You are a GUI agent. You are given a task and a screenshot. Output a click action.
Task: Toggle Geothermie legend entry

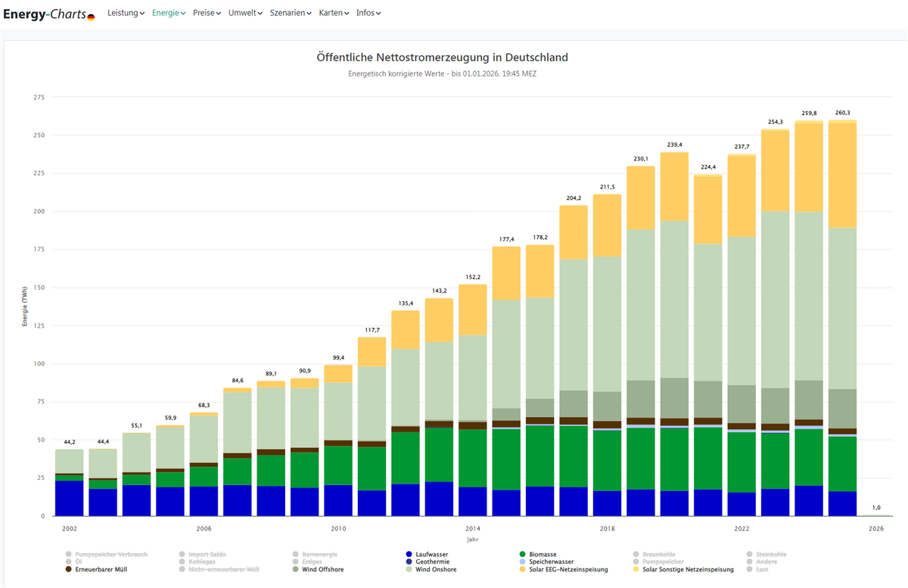(428, 562)
